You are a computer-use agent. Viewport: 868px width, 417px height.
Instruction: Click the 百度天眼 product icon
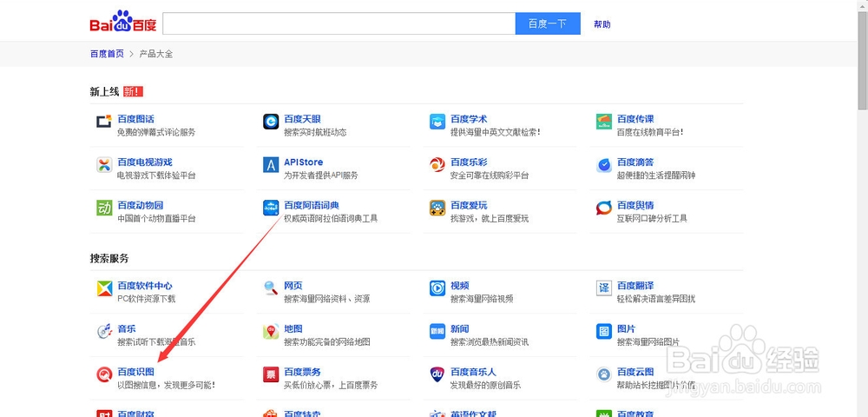[271, 122]
